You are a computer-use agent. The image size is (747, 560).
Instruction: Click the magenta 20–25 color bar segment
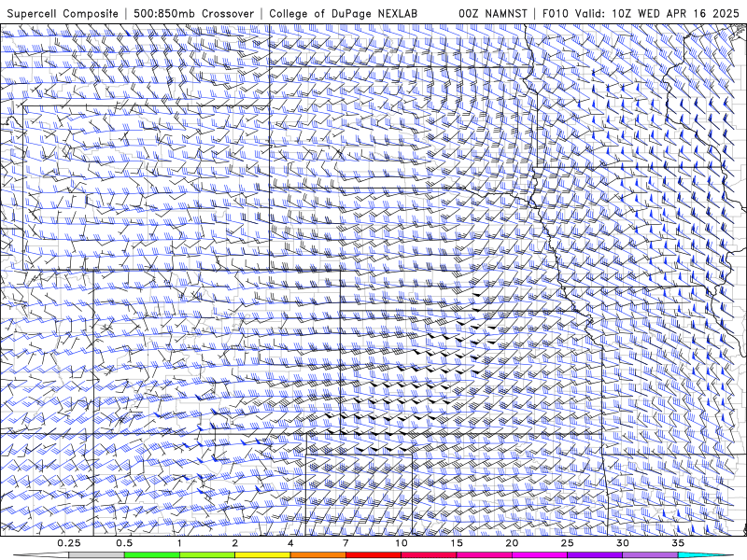point(540,555)
